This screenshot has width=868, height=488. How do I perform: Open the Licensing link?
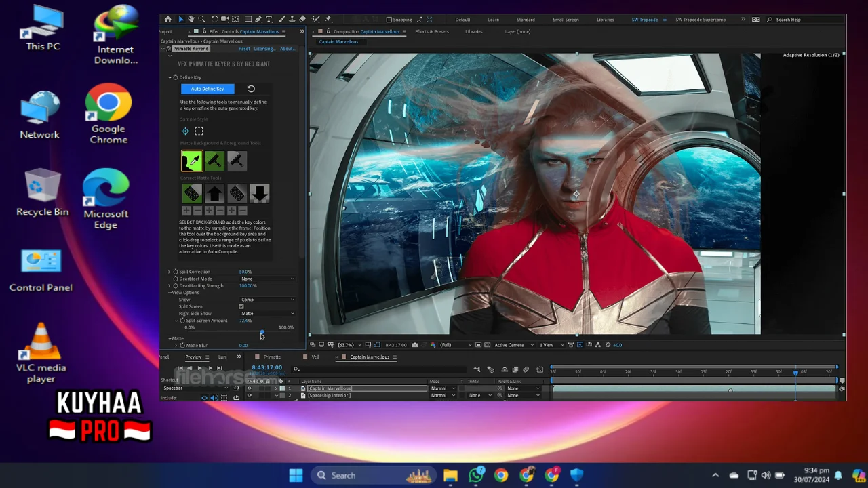[x=264, y=49]
